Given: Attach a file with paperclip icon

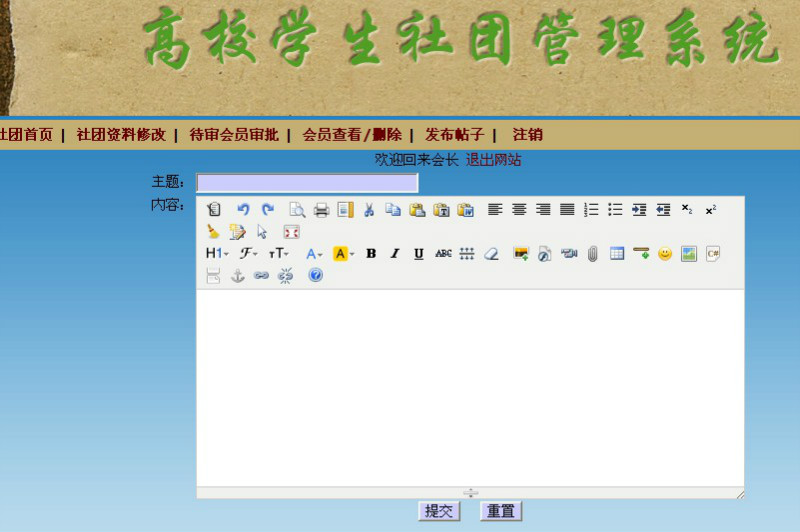Looking at the screenshot, I should (592, 254).
